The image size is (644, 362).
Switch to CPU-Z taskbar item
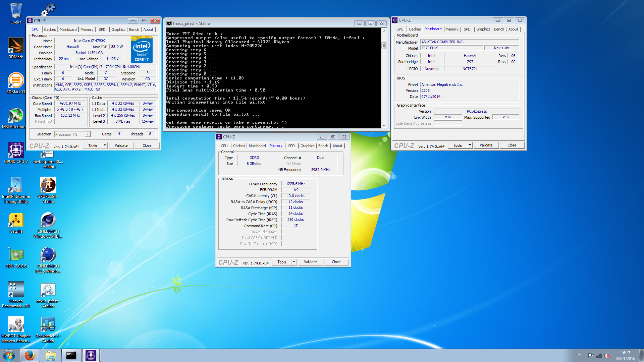(91, 355)
